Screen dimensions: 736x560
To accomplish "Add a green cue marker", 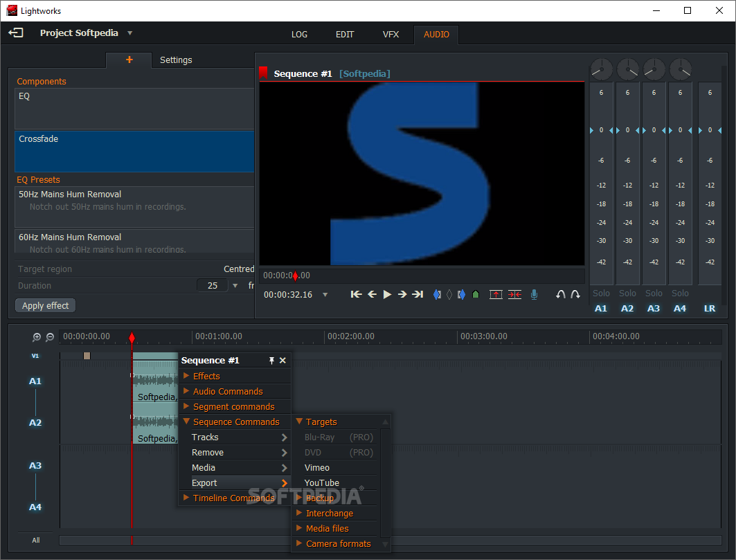I will pyautogui.click(x=476, y=294).
